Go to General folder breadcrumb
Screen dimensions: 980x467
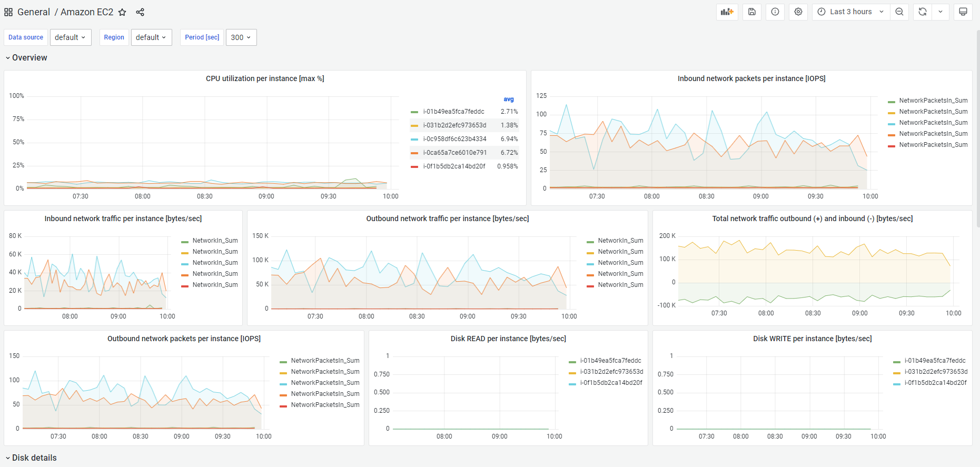point(34,12)
